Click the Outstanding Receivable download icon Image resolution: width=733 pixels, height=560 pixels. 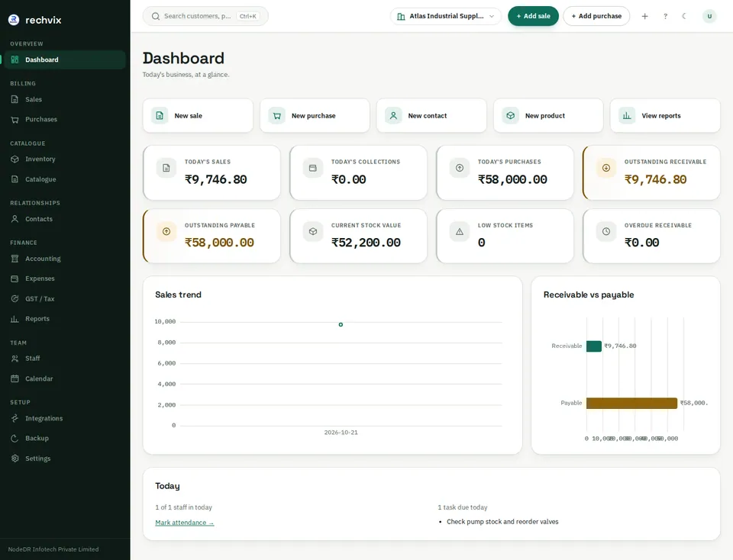tap(605, 168)
